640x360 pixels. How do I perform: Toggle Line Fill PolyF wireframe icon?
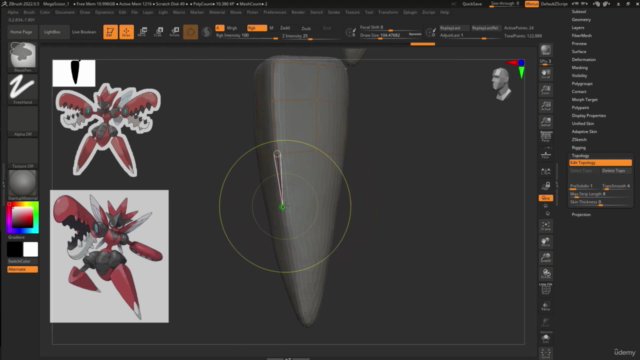point(546,289)
